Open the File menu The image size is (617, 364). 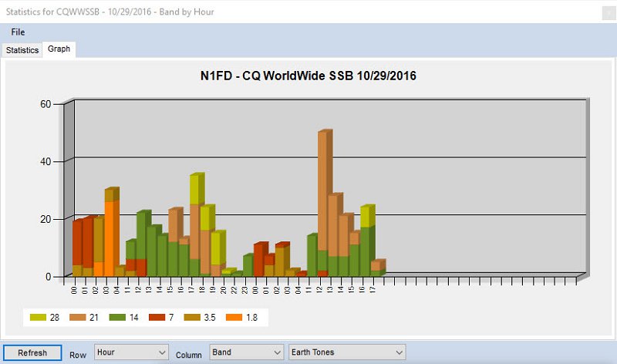click(x=18, y=32)
